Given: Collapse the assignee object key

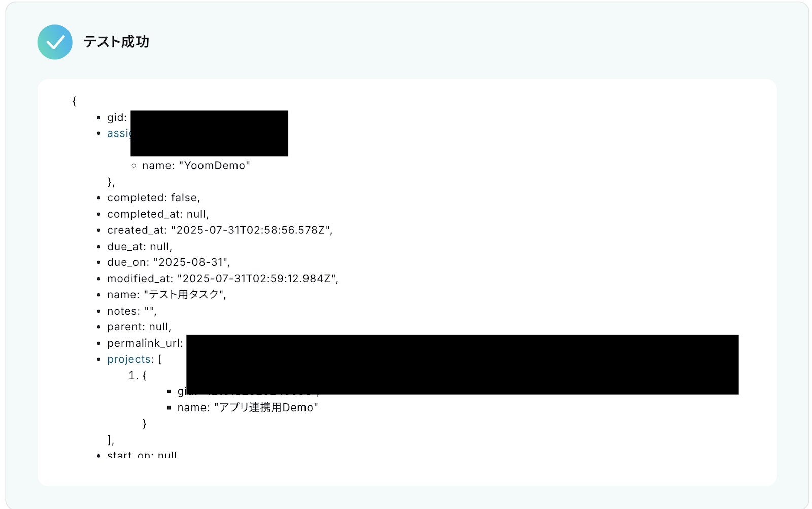Looking at the screenshot, I should (119, 133).
